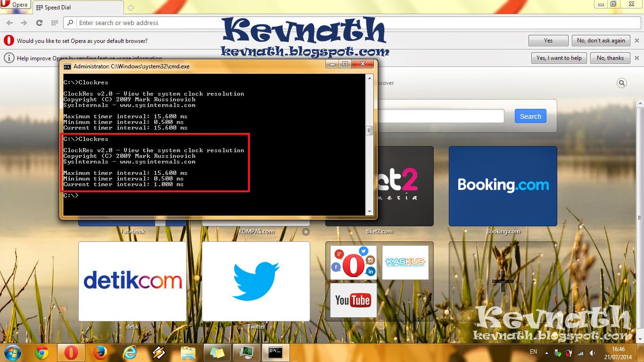Click cmd scrollbar down arrow
Image resolution: width=644 pixels, height=362 pixels.
(370, 212)
